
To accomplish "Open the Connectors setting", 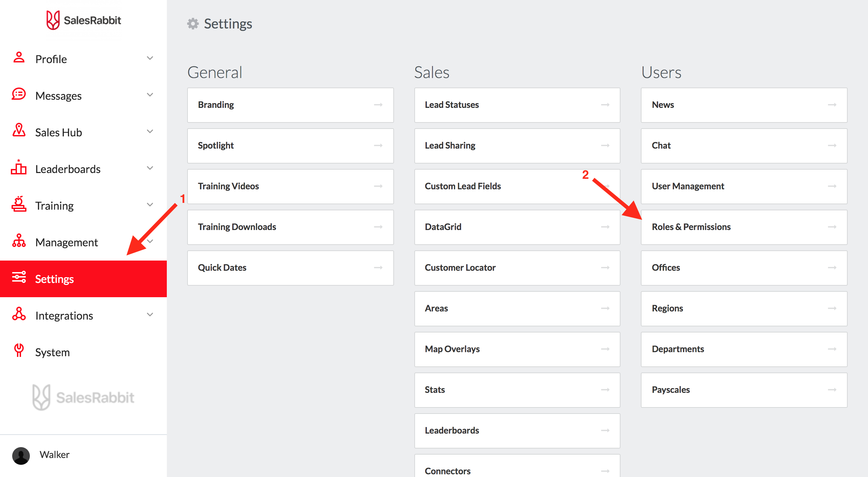I will (x=517, y=466).
